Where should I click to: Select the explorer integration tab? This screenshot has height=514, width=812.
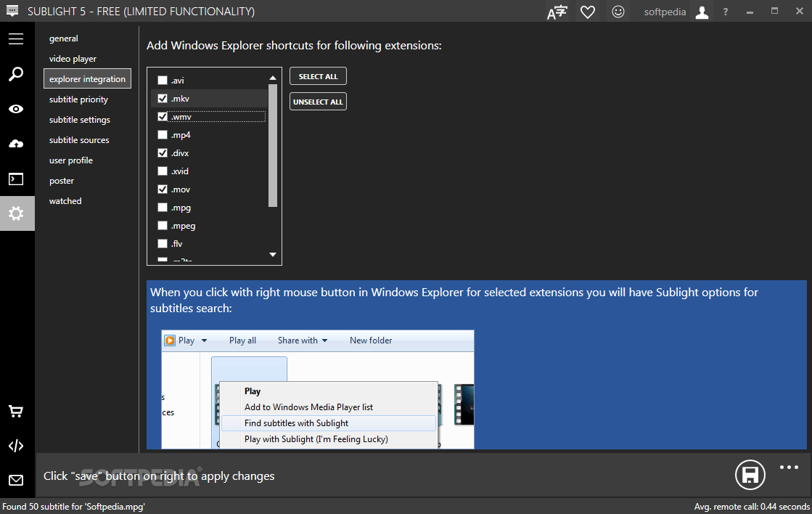(88, 78)
